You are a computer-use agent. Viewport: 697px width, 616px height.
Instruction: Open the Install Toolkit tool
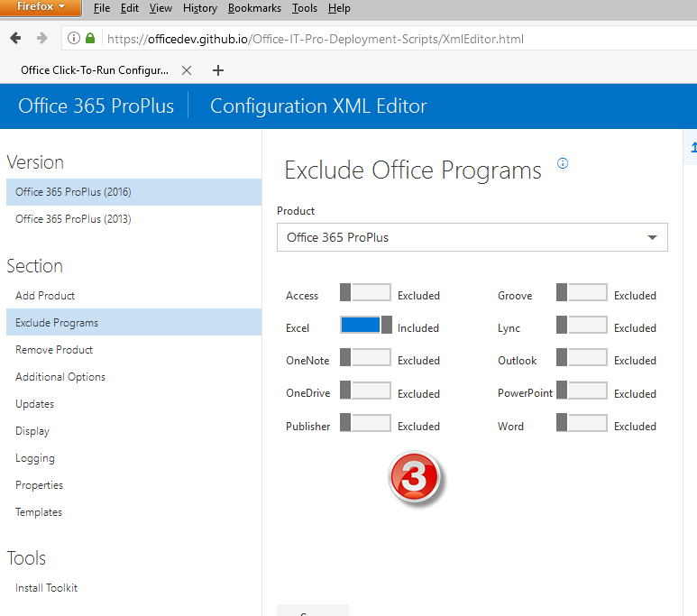133,588
